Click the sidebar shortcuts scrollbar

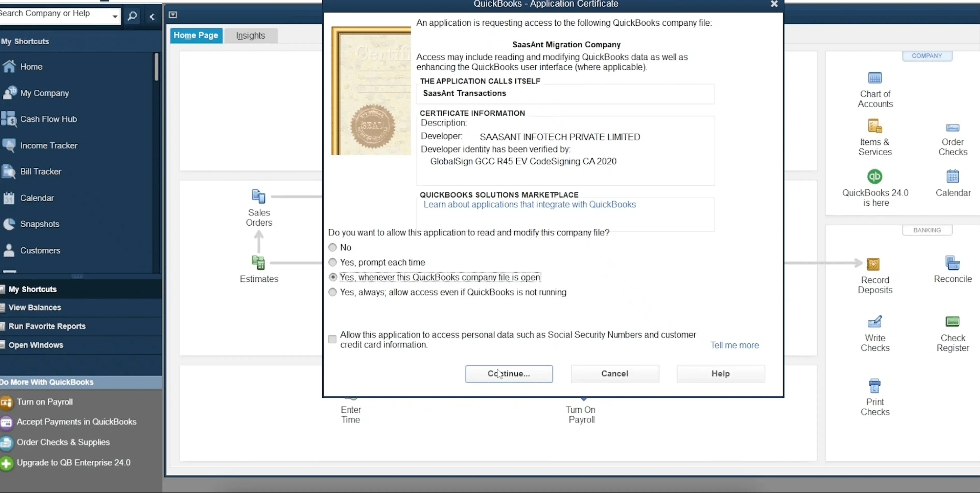156,67
